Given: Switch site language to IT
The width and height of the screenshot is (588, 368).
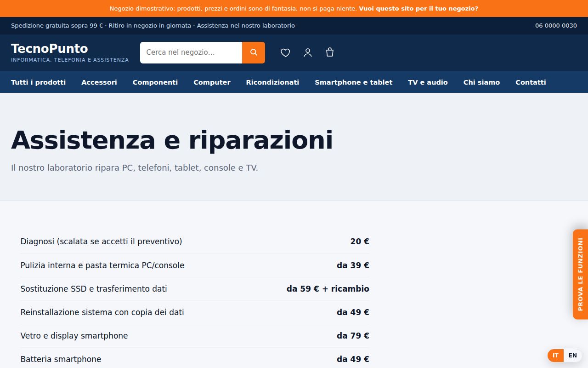Looking at the screenshot, I should click(555, 356).
